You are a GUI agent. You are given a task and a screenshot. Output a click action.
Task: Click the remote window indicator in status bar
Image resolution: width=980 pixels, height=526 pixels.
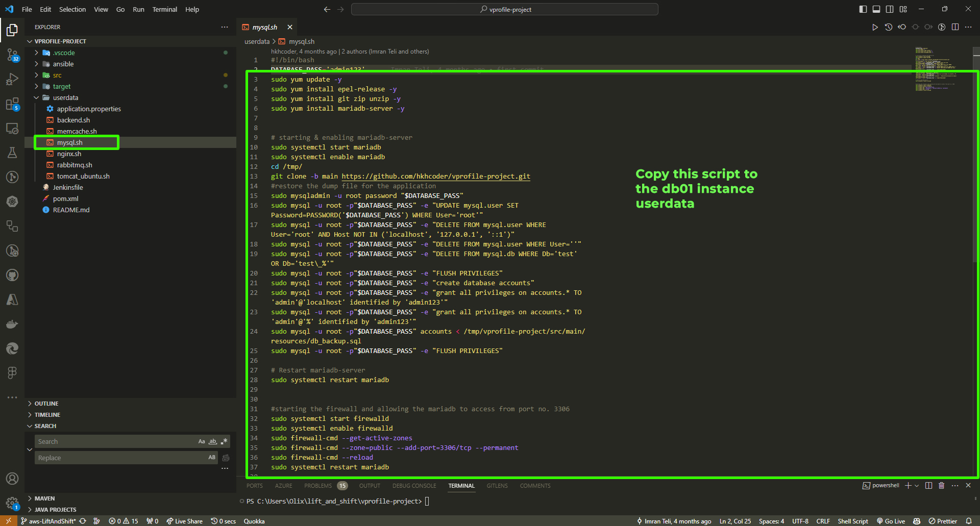coord(8,521)
